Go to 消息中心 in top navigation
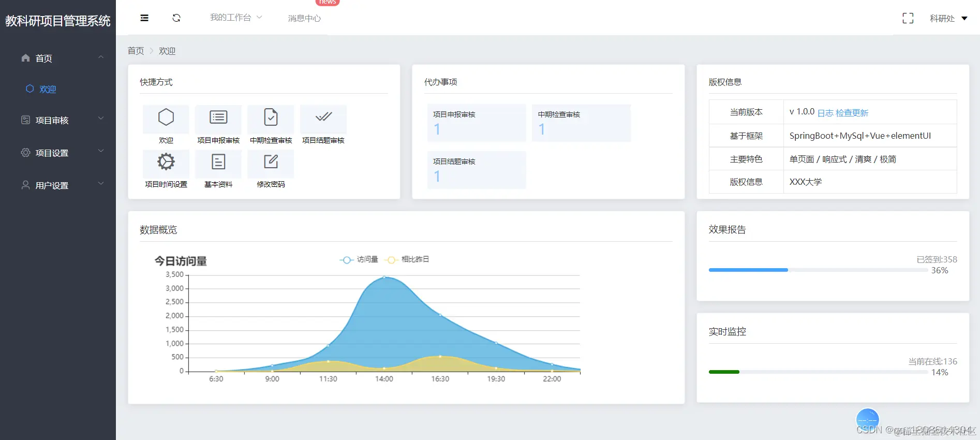Image resolution: width=980 pixels, height=440 pixels. coord(304,19)
